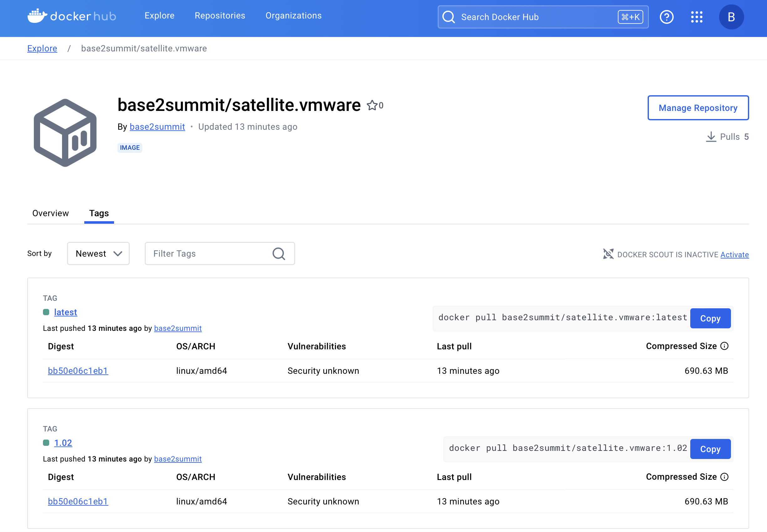Open the help question mark icon
The width and height of the screenshot is (767, 532).
pyautogui.click(x=666, y=17)
